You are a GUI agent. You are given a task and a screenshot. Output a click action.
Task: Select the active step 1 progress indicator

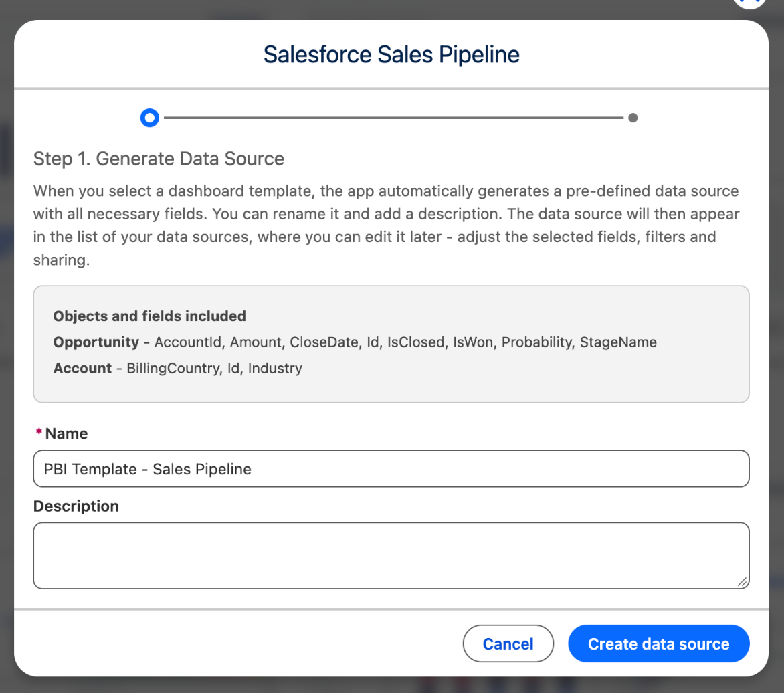click(149, 118)
